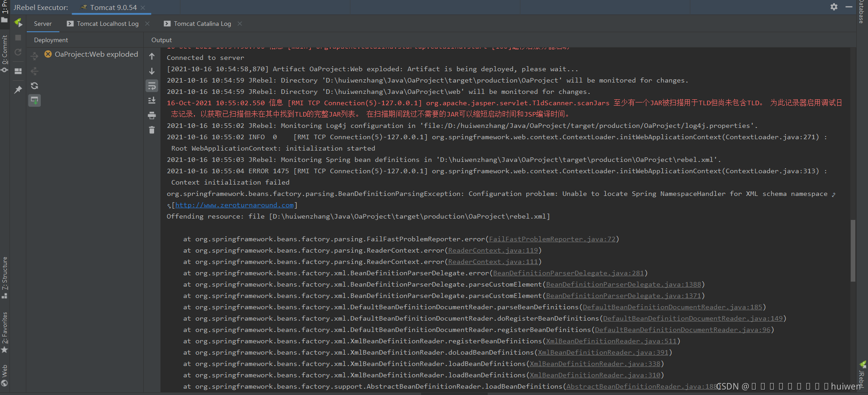This screenshot has height=395, width=868.
Task: Click the console vertical scrollbar thumb
Action: pyautogui.click(x=853, y=251)
